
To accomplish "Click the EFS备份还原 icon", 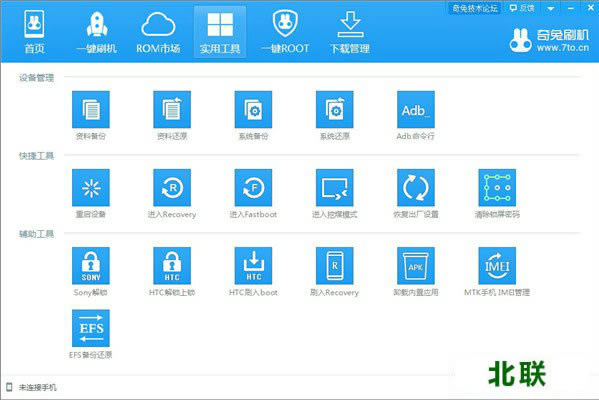I will click(x=91, y=328).
